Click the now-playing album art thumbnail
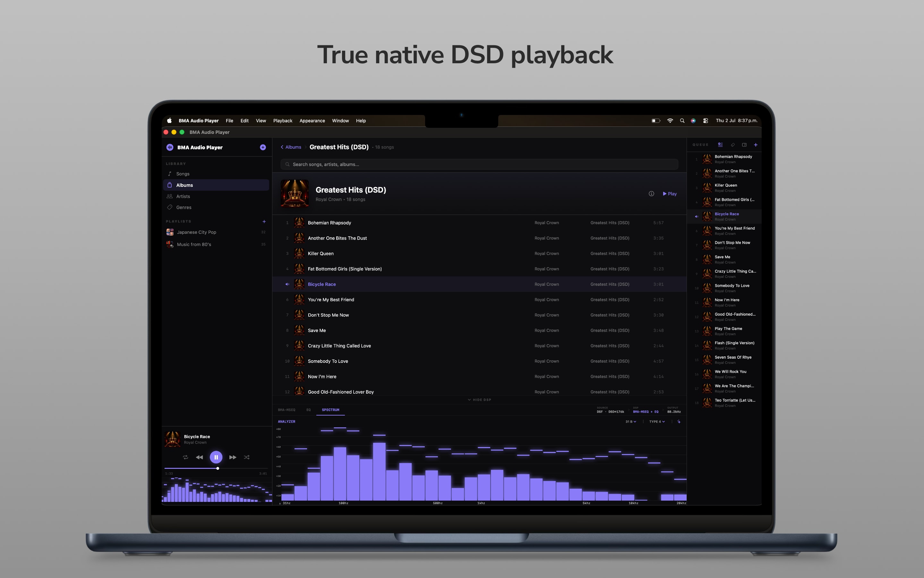 (x=173, y=439)
